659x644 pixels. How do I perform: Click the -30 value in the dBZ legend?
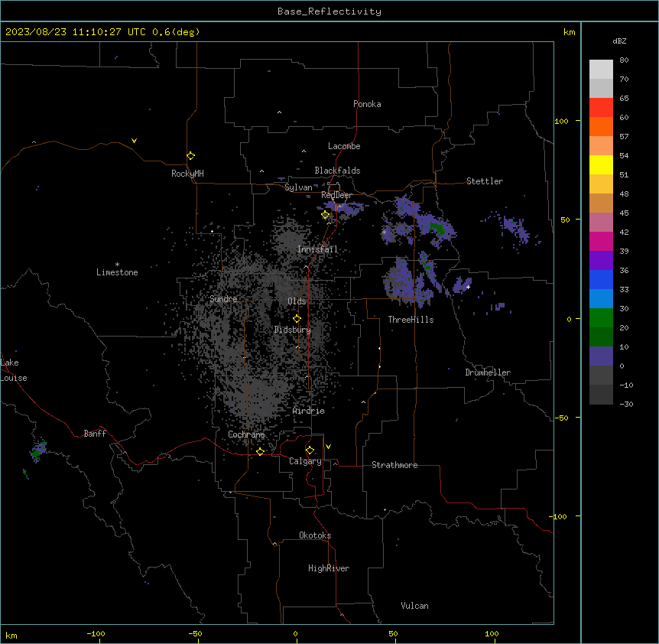(x=626, y=404)
